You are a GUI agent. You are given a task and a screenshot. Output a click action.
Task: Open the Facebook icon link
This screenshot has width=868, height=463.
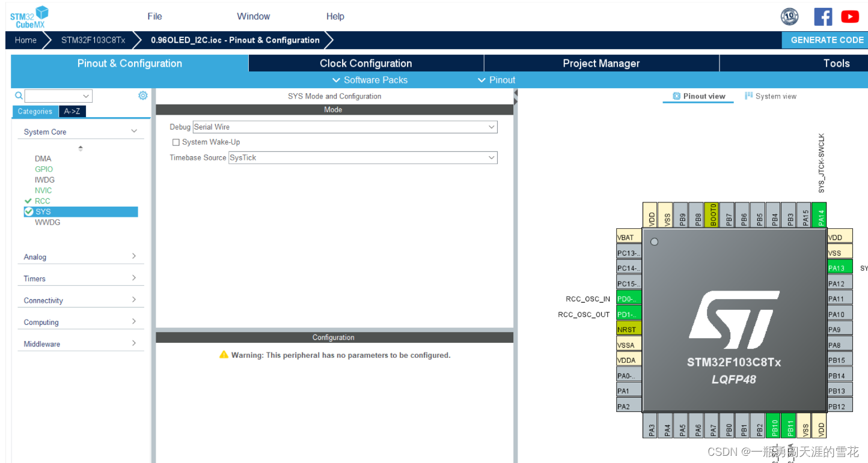pyautogui.click(x=823, y=16)
